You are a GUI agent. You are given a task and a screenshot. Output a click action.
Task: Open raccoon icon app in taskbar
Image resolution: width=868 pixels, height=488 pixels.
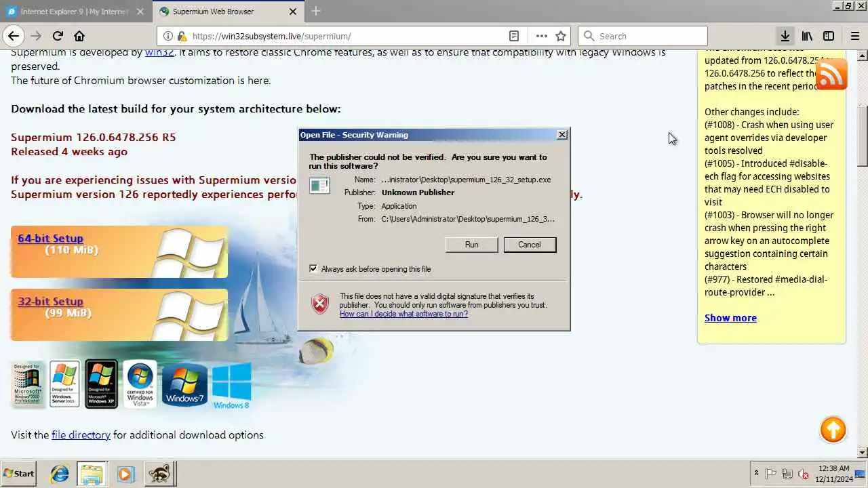coord(160,474)
